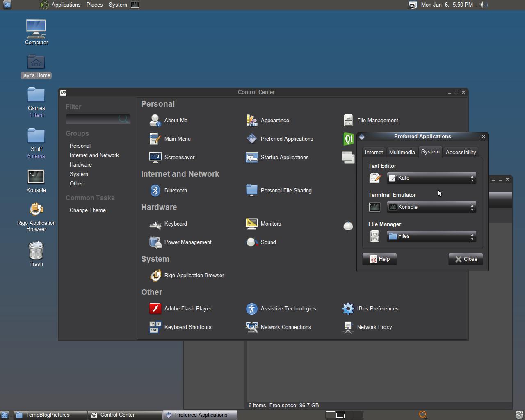Open the Network Proxy icon
Viewport: 525px width, 420px height.
[348, 327]
